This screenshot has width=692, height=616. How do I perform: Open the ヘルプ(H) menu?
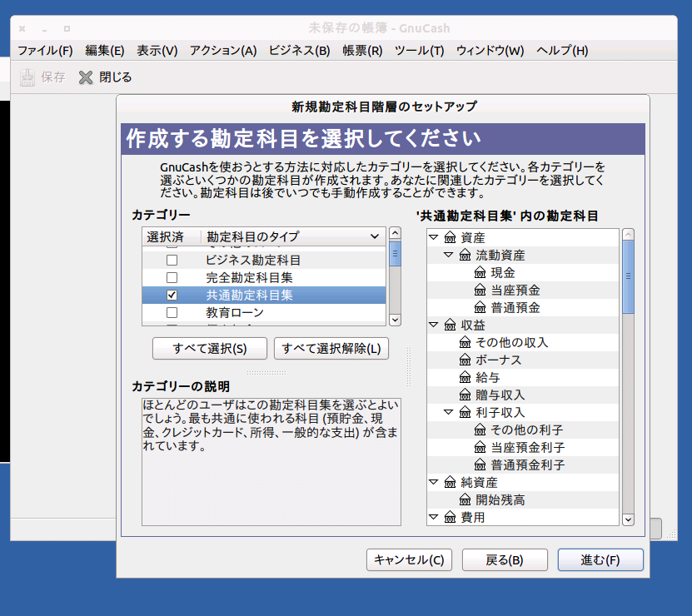562,51
